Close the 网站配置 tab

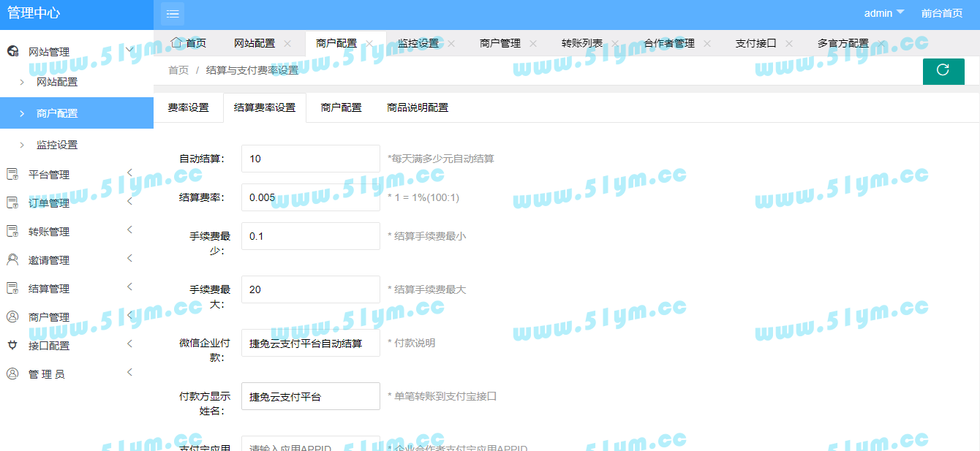(287, 43)
